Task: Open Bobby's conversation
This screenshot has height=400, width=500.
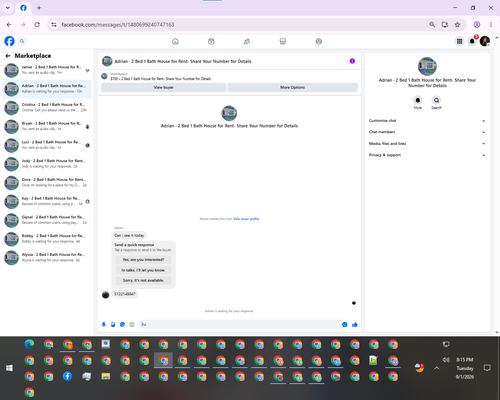Action: click(47, 239)
